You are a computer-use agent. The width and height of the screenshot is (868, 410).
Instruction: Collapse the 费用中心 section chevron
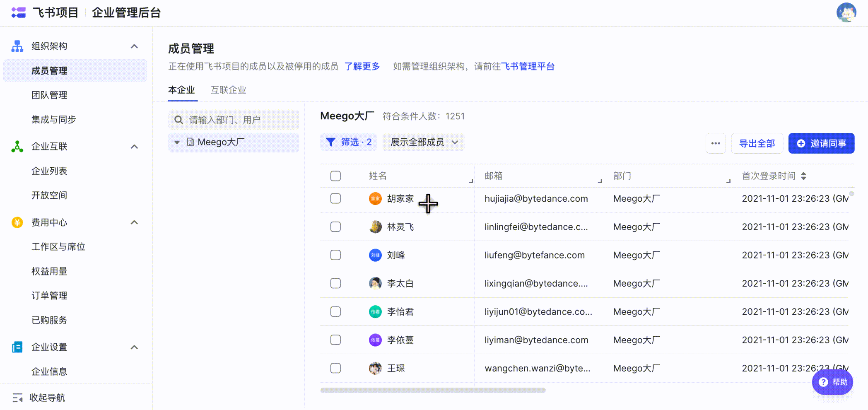pyautogui.click(x=134, y=222)
